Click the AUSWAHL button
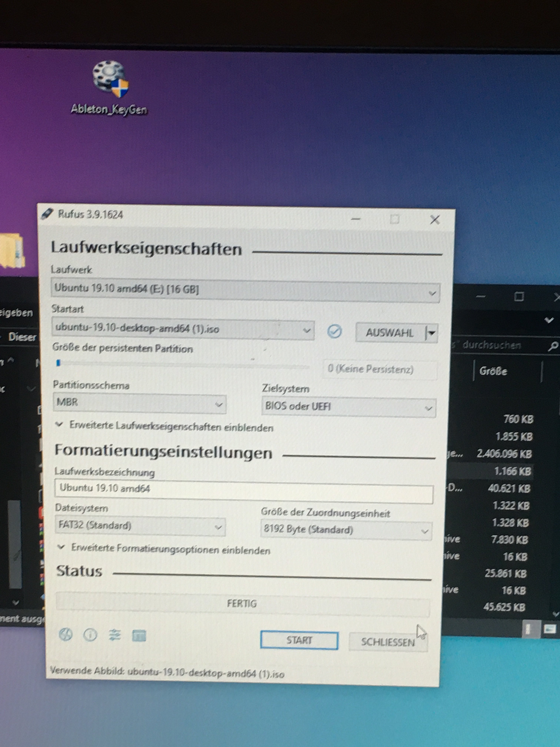Screen dimensions: 560x747 [390, 333]
